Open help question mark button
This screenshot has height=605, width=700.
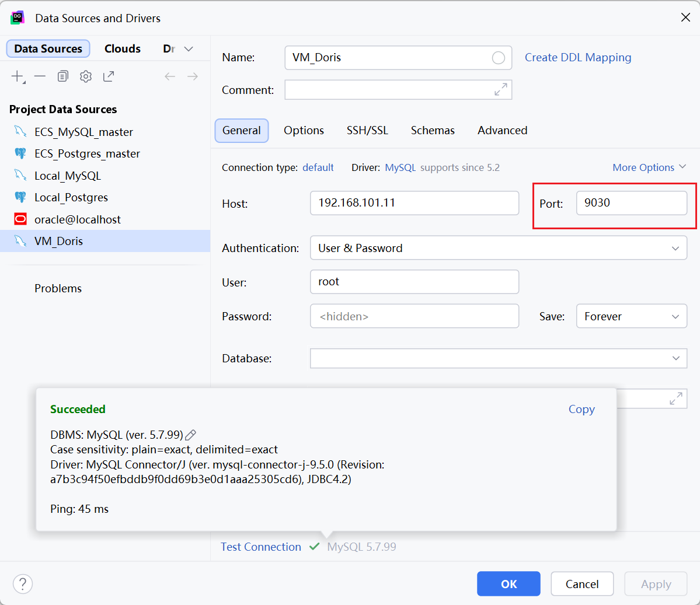click(23, 584)
